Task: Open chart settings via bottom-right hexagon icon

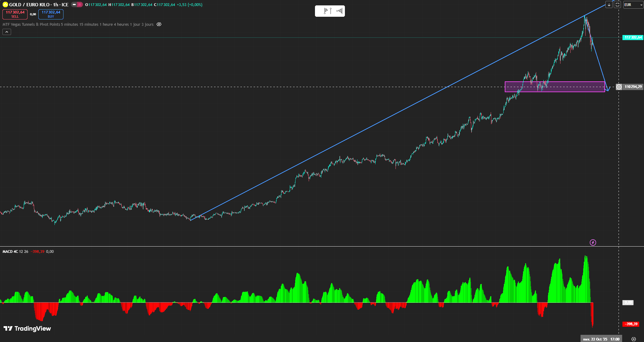Action: point(634,339)
